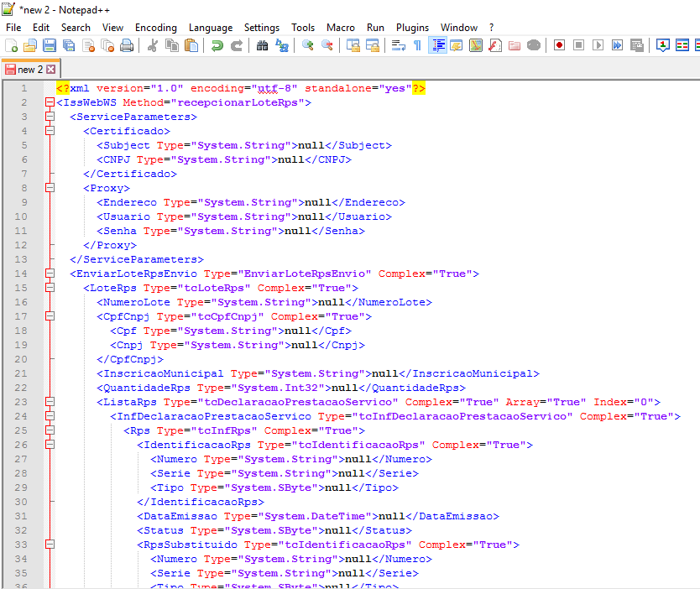This screenshot has height=589, width=700.
Task: Toggle the Document Map panel
Action: (x=476, y=45)
